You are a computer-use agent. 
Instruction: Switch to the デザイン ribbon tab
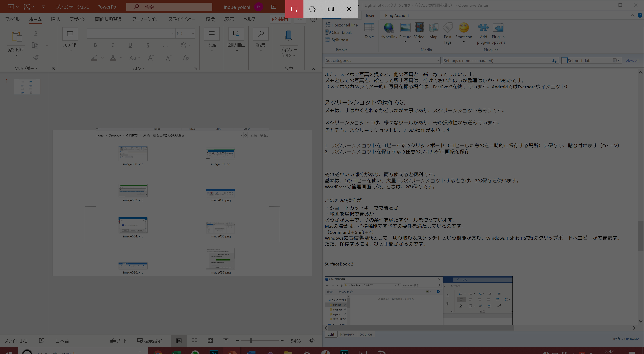(78, 19)
